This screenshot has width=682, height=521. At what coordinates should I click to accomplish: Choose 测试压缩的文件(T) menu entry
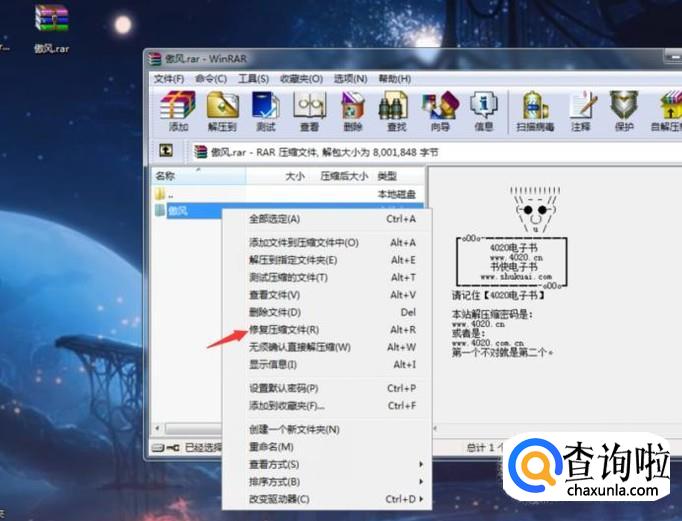[327, 277]
